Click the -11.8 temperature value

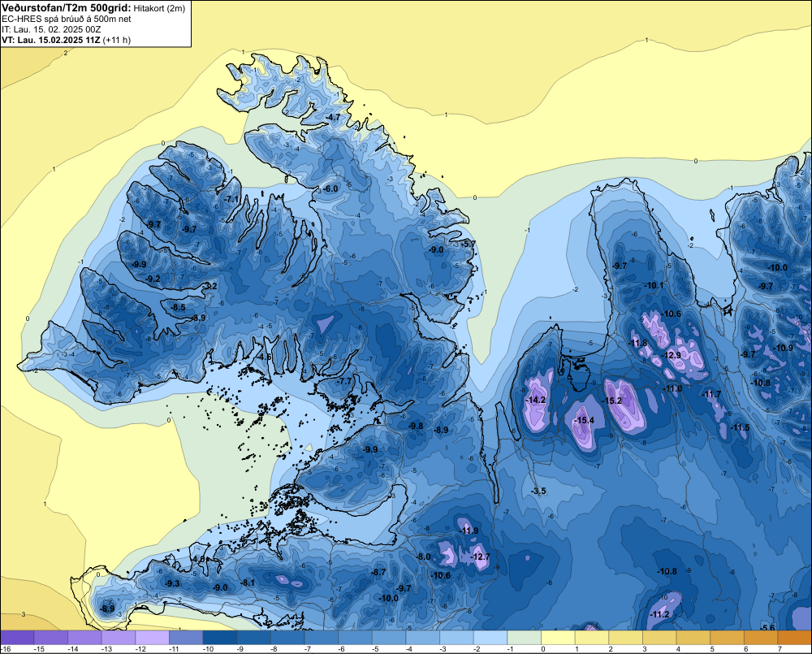click(638, 343)
